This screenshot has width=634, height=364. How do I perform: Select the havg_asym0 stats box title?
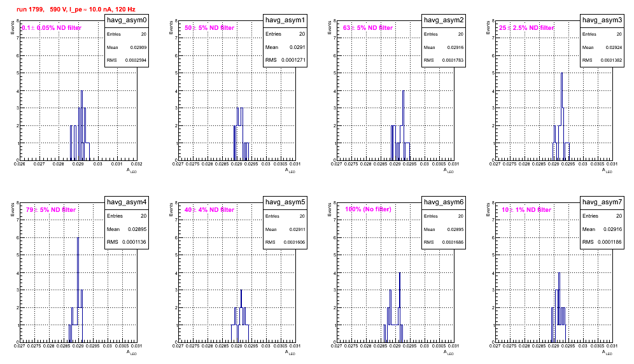click(127, 20)
